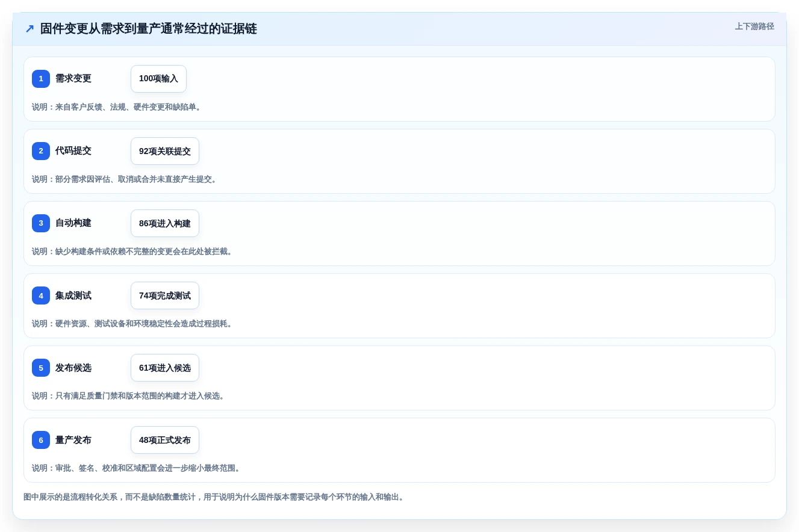Select step number 2 badge
The width and height of the screenshot is (799, 532).
point(41,151)
